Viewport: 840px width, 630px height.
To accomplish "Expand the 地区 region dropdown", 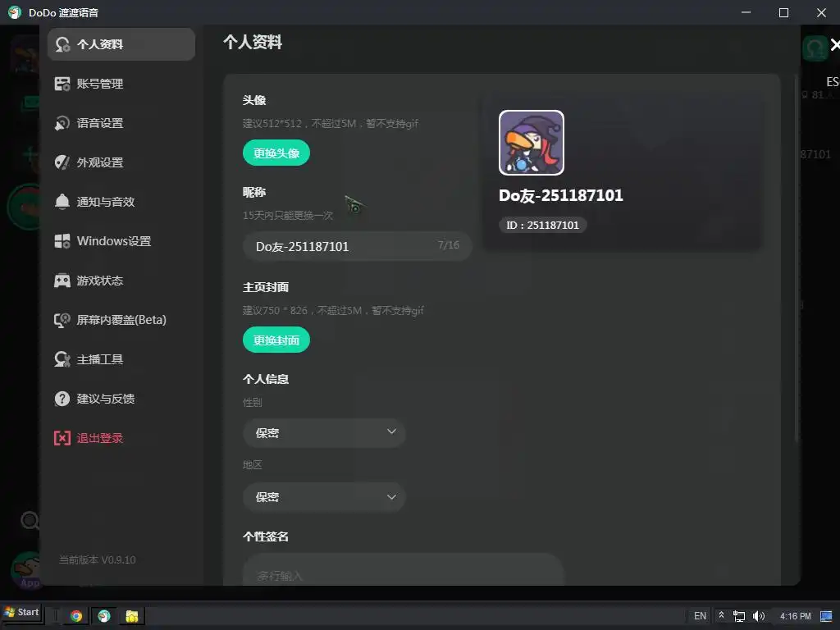I will point(324,497).
